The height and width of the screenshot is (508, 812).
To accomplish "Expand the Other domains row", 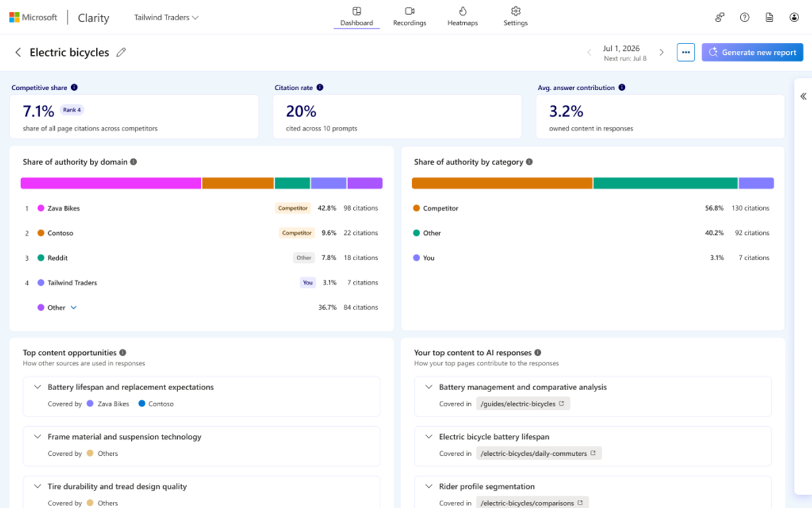I will click(x=74, y=308).
